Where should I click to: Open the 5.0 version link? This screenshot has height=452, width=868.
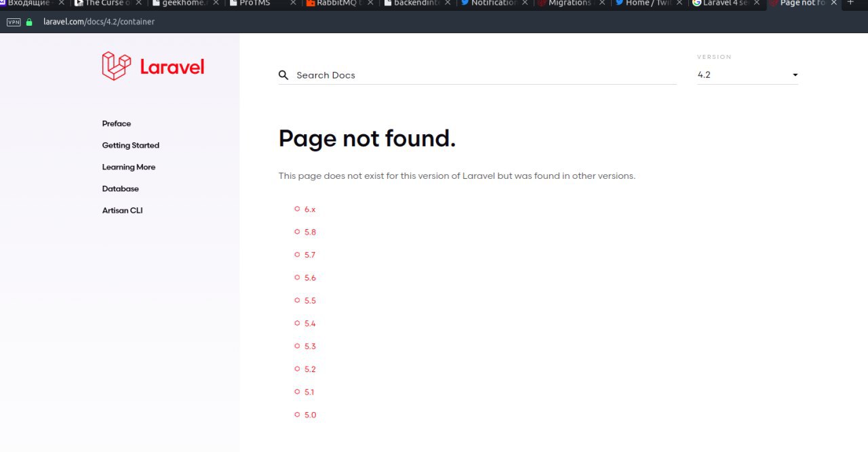click(x=310, y=415)
